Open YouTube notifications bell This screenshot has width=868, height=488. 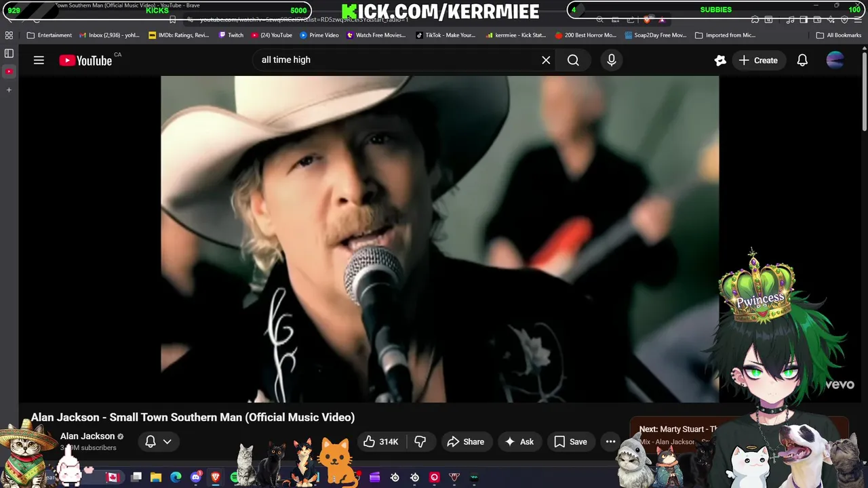802,60
